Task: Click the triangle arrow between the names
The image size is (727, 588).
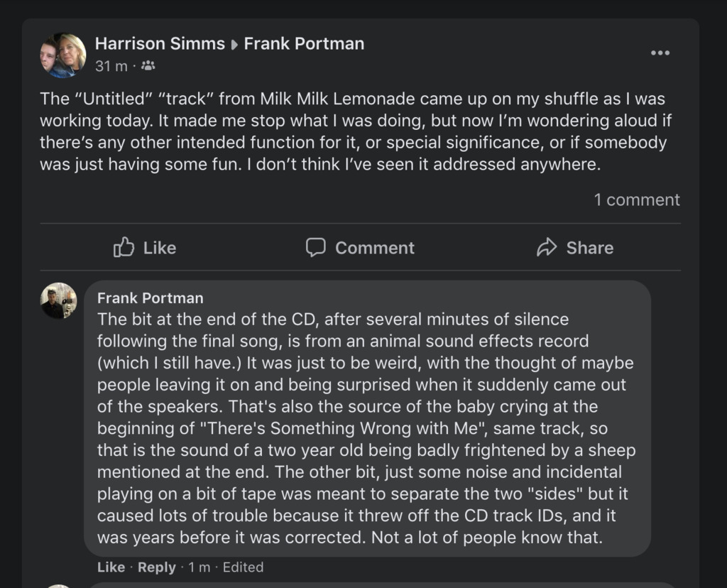Action: [x=234, y=44]
